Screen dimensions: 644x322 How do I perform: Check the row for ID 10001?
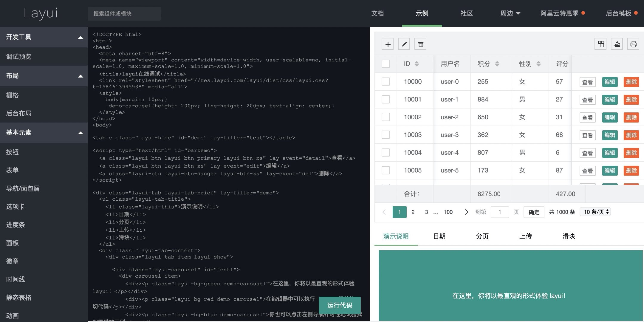coord(386,99)
